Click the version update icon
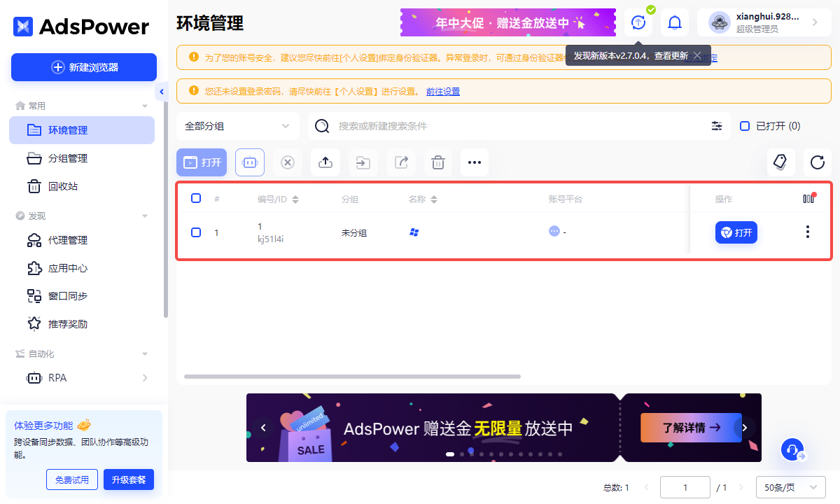840x504 pixels. tap(638, 22)
